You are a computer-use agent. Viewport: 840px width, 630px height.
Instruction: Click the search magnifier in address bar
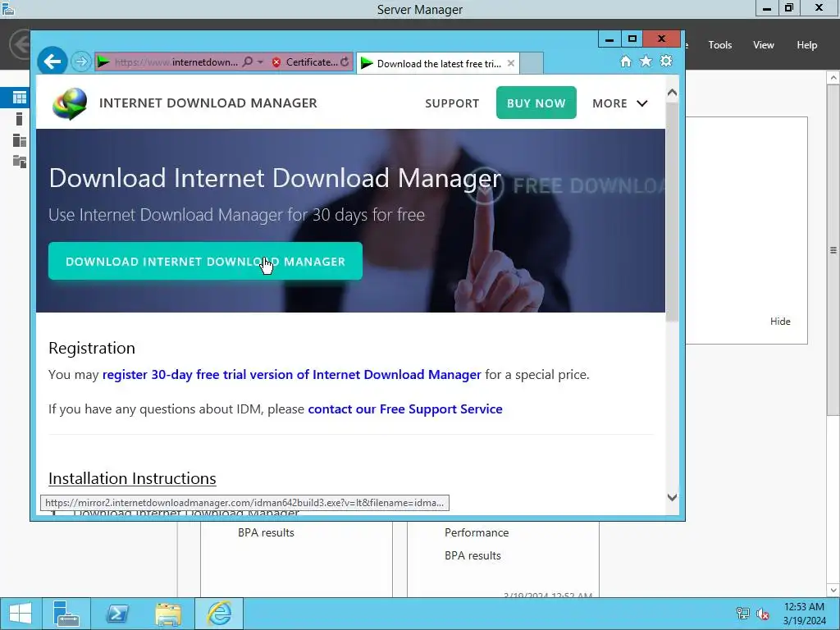[247, 62]
